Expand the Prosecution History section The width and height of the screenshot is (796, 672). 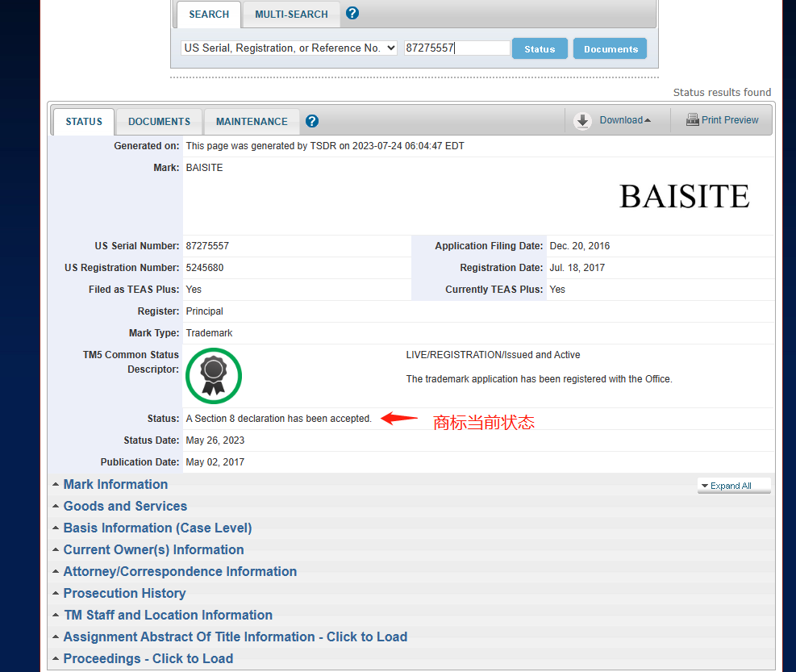pyautogui.click(x=124, y=593)
